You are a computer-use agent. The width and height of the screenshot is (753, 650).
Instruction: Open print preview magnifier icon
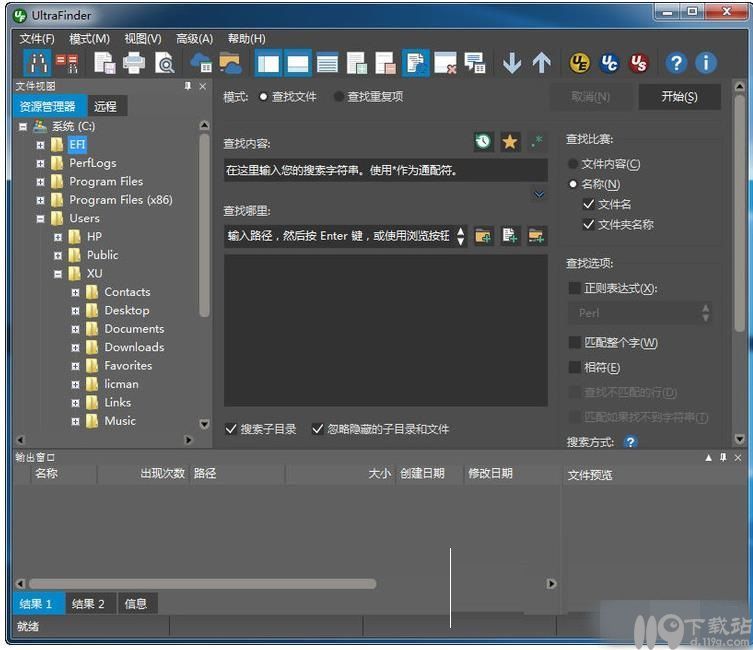165,63
